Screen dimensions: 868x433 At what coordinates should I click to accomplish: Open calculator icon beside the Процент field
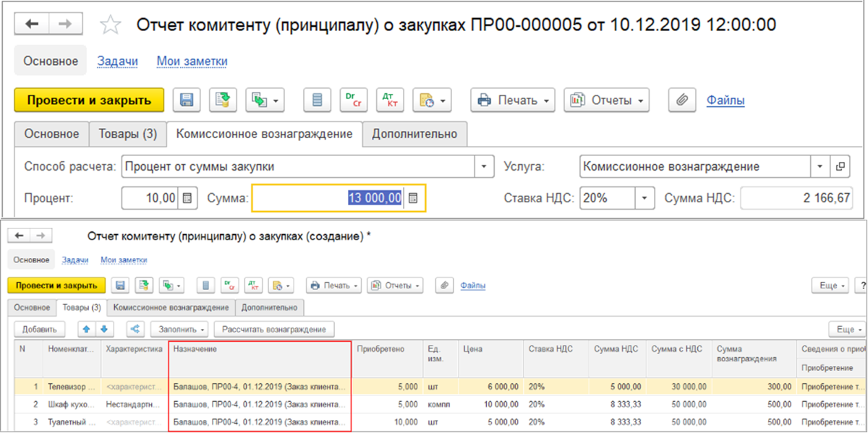(x=187, y=197)
